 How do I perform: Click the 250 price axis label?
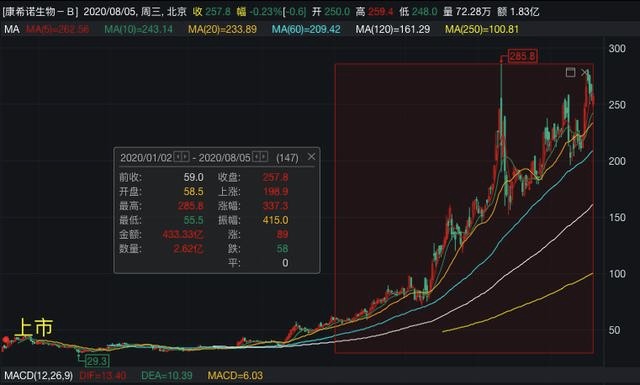click(x=617, y=105)
